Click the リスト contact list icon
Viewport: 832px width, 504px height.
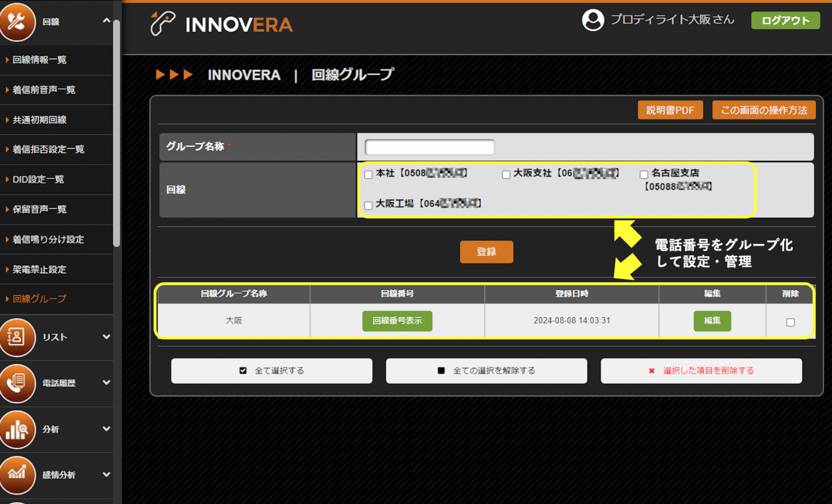(x=17, y=337)
